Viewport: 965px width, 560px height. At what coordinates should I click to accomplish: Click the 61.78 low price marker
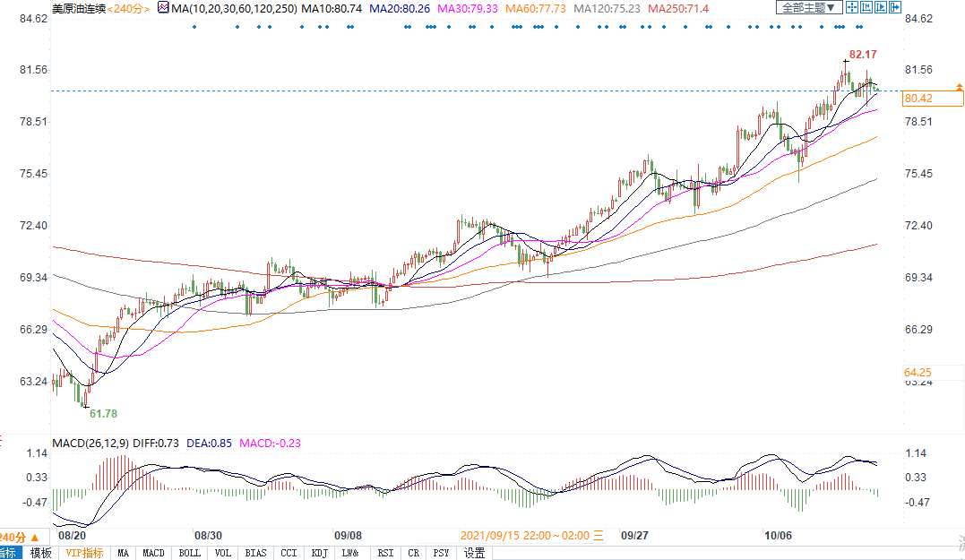102,414
